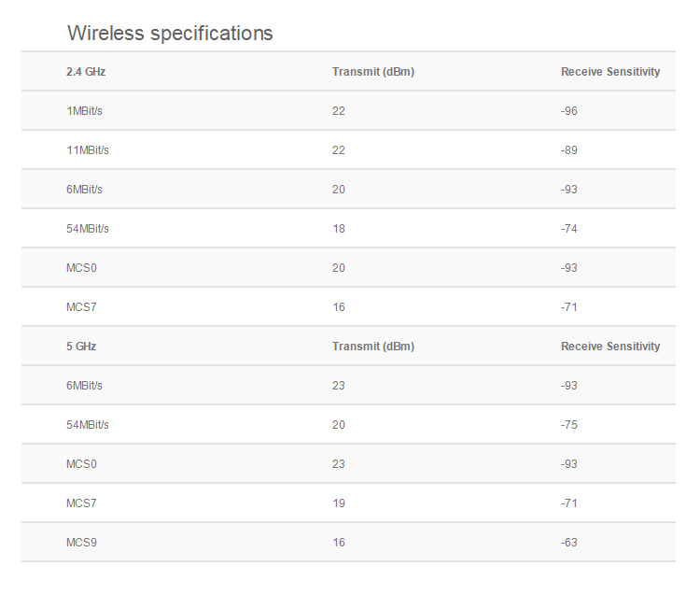Click Receive Sensitivity header in 5 GHz row
The width and height of the screenshot is (700, 595).
pyautogui.click(x=610, y=347)
